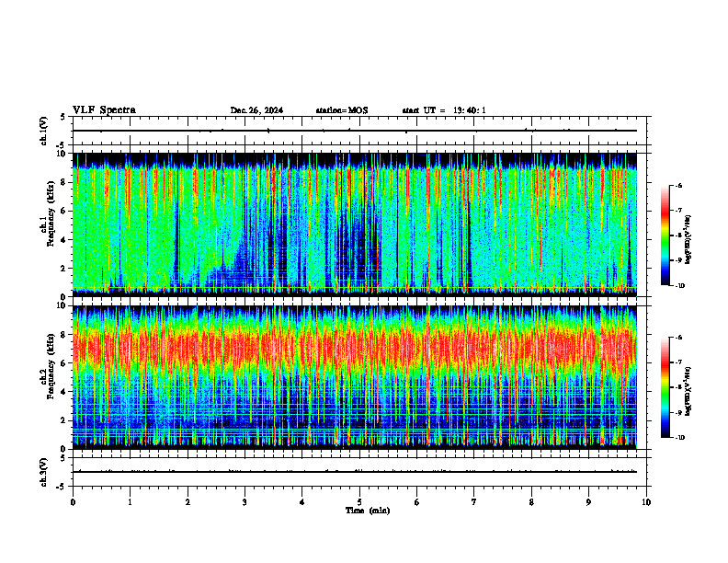Select the "start UT = 13:40: 1" text
Image resolution: width=728 pixels, height=563 pixels.
point(444,110)
